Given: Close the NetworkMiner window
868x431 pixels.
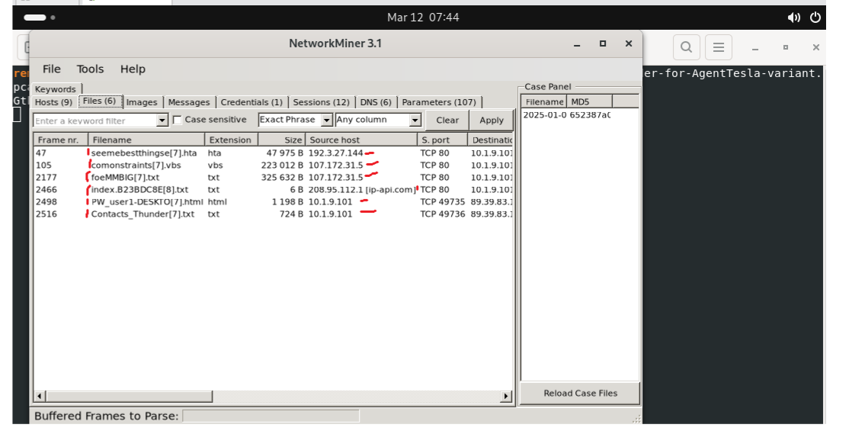Looking at the screenshot, I should 628,43.
